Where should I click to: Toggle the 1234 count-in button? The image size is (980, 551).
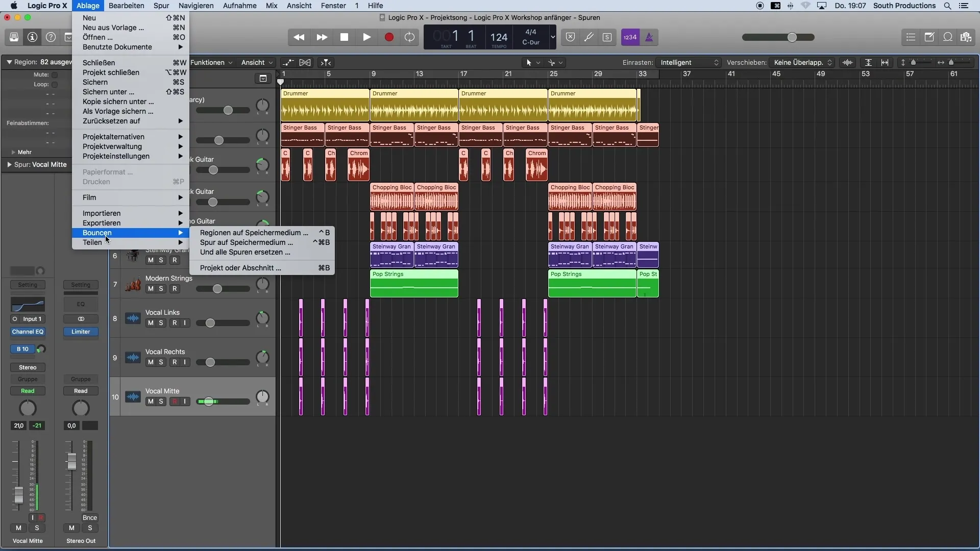[x=630, y=37]
